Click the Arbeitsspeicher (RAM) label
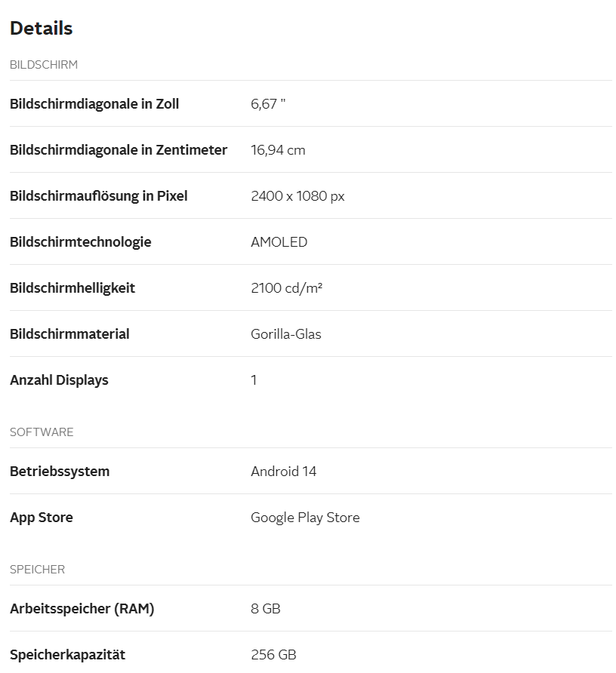The image size is (616, 673). coord(82,609)
